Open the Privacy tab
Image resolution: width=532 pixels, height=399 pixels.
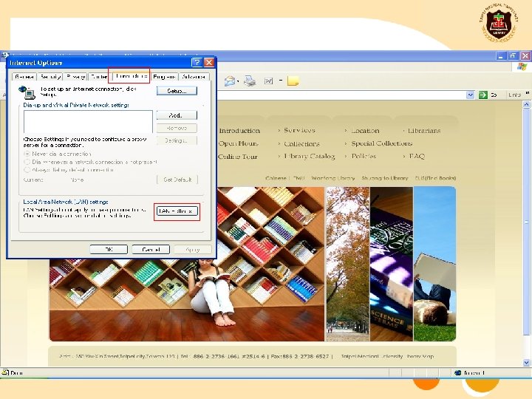(75, 77)
